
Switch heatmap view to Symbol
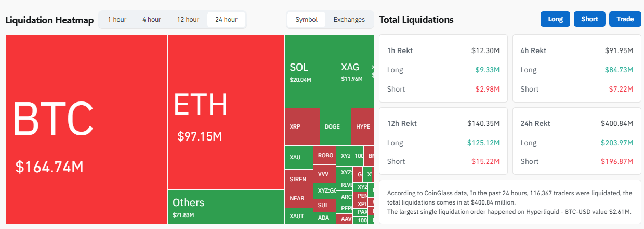pyautogui.click(x=306, y=20)
